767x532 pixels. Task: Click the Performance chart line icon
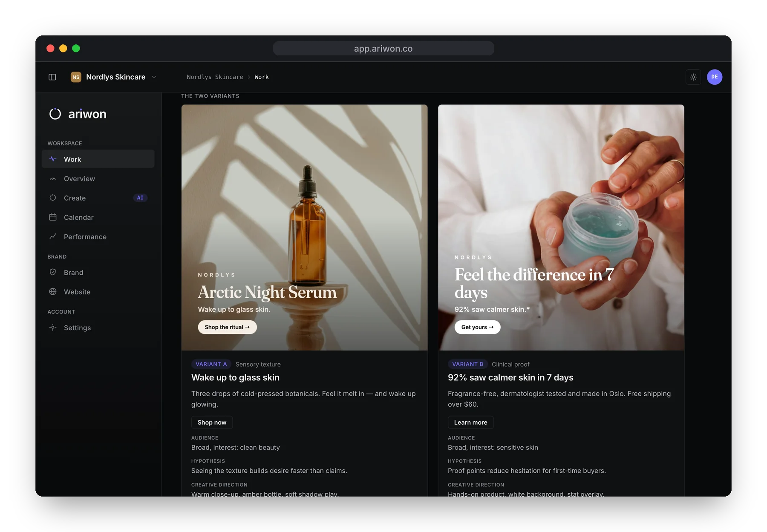pos(53,236)
